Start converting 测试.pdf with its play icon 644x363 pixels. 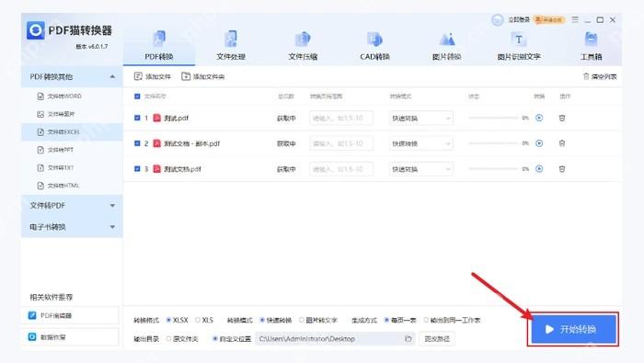(539, 119)
